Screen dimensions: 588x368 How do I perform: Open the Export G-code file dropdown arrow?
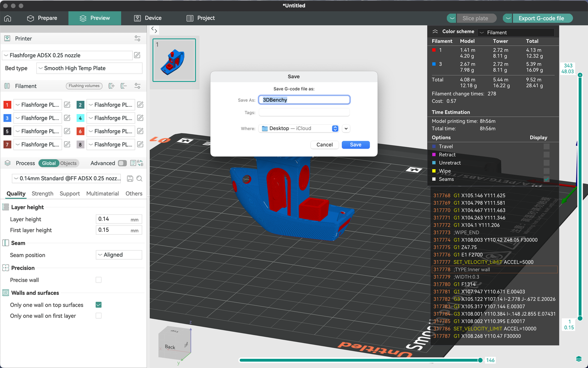508,18
